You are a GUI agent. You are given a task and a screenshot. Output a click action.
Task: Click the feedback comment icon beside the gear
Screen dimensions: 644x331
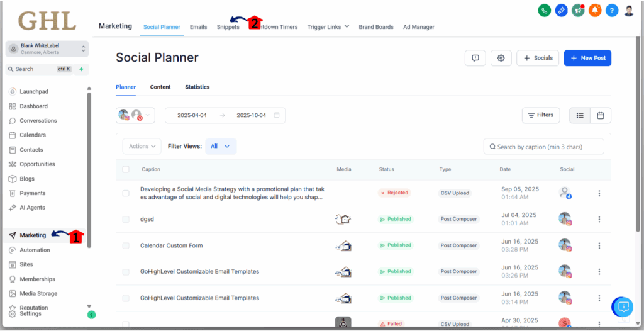475,58
